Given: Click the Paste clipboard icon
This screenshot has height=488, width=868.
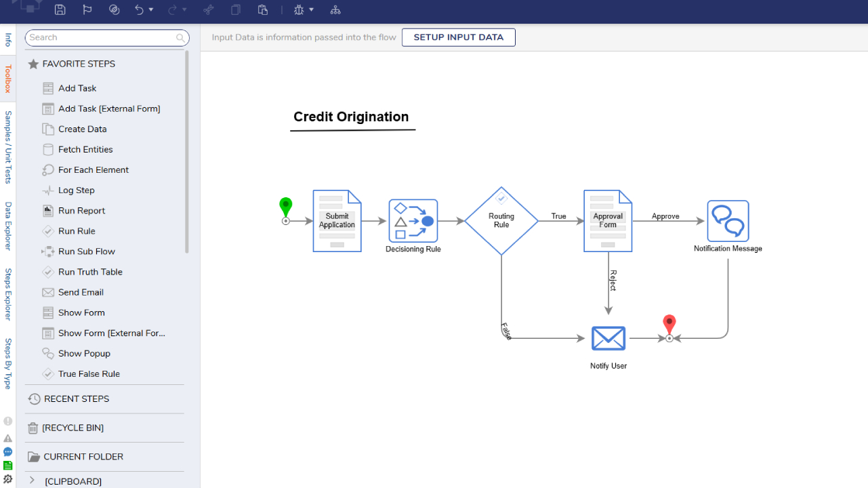Looking at the screenshot, I should (x=263, y=9).
